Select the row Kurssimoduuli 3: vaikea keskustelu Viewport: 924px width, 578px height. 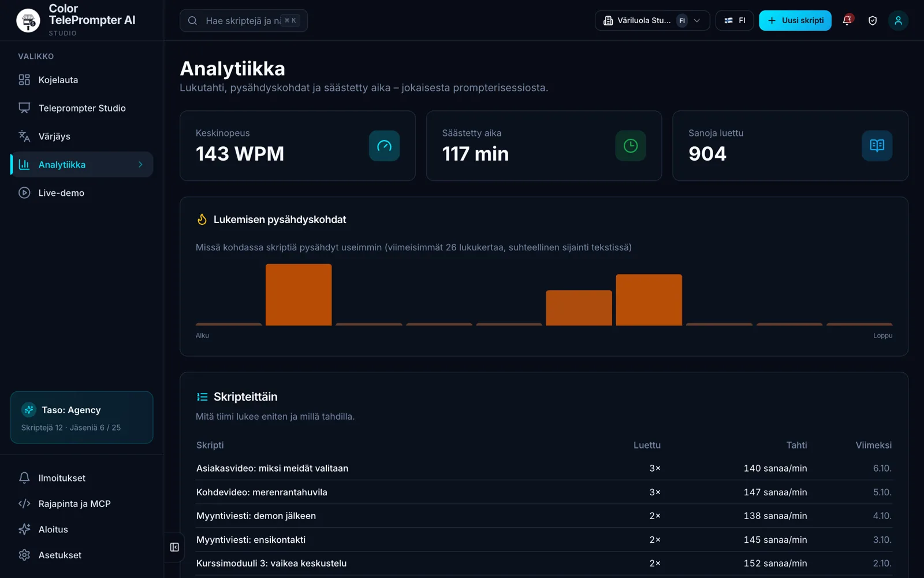(x=544, y=564)
